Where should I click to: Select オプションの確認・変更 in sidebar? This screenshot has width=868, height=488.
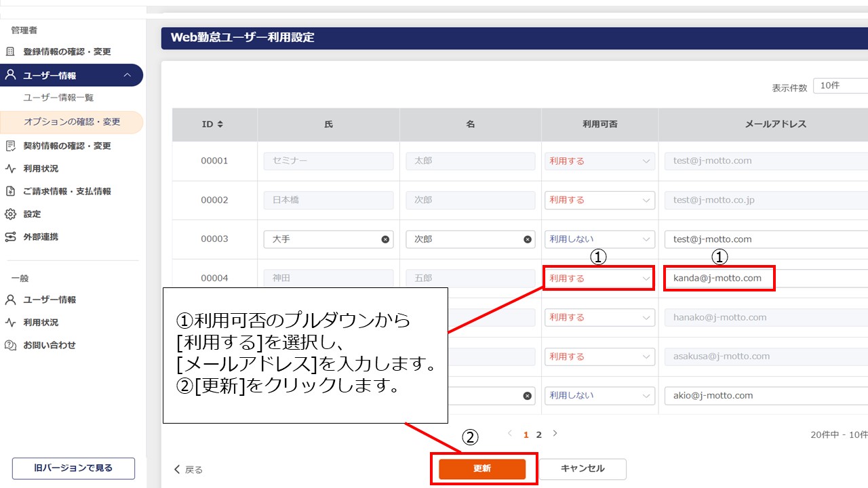click(x=72, y=122)
